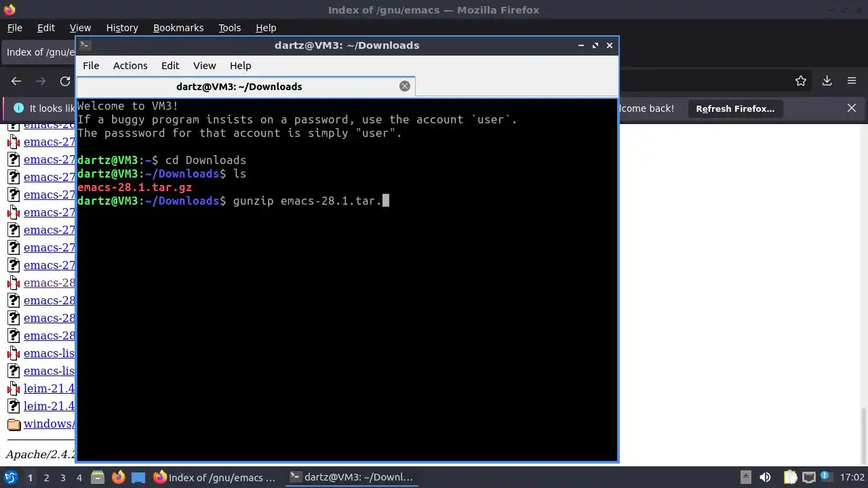Click the 17:02 clock
This screenshot has width=868, height=488.
click(x=852, y=477)
